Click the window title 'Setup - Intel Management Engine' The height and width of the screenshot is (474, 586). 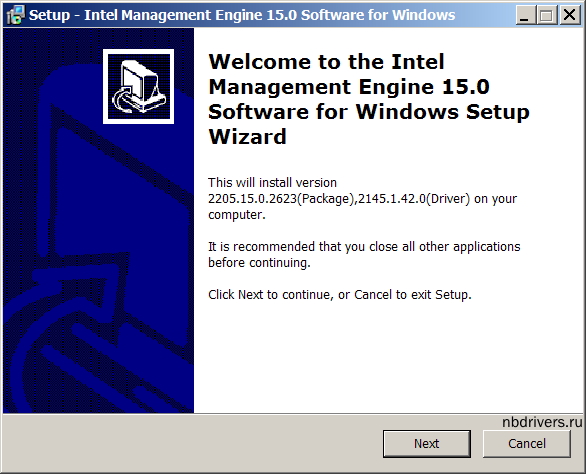[242, 15]
